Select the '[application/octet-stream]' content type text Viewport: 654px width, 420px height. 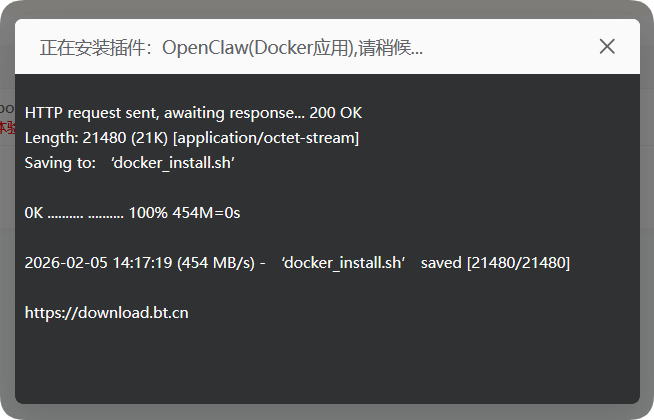(266, 138)
